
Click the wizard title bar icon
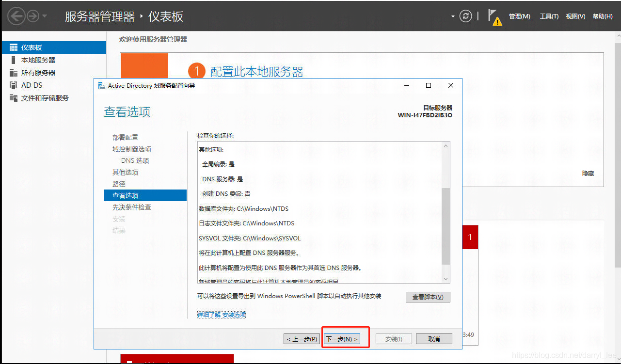click(x=101, y=86)
